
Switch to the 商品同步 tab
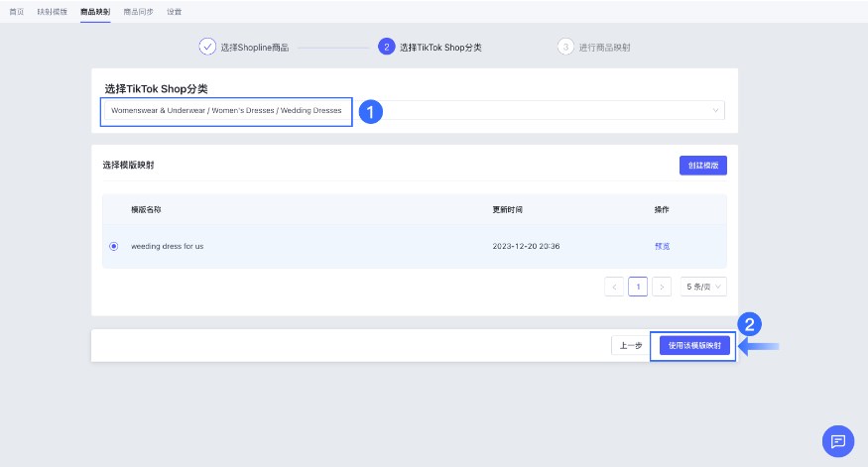pyautogui.click(x=139, y=10)
